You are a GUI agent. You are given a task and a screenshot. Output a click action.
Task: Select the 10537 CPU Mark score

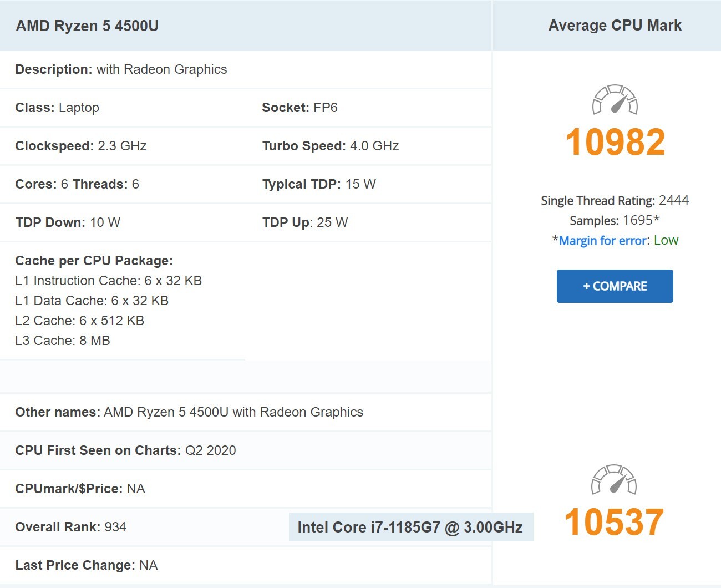pyautogui.click(x=614, y=522)
